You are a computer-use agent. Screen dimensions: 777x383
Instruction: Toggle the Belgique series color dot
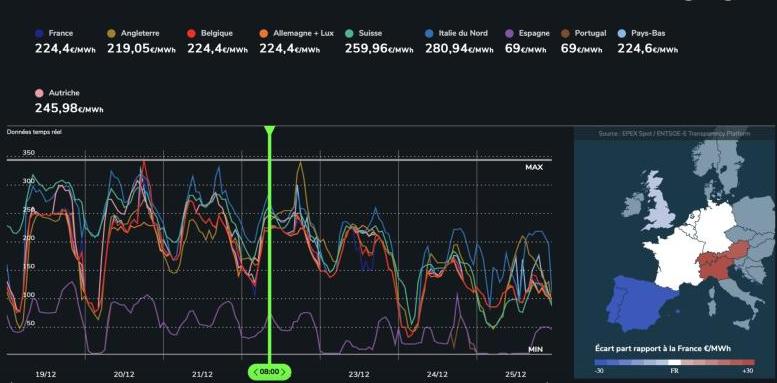coord(192,34)
